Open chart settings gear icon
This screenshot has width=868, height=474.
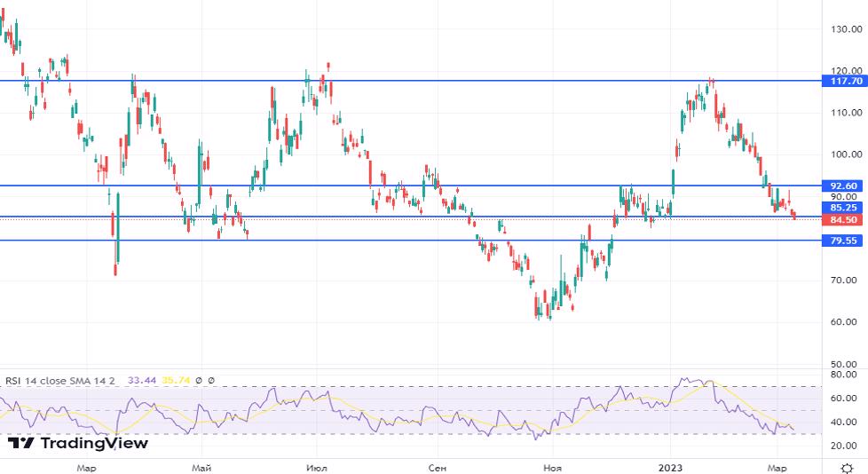click(x=847, y=467)
